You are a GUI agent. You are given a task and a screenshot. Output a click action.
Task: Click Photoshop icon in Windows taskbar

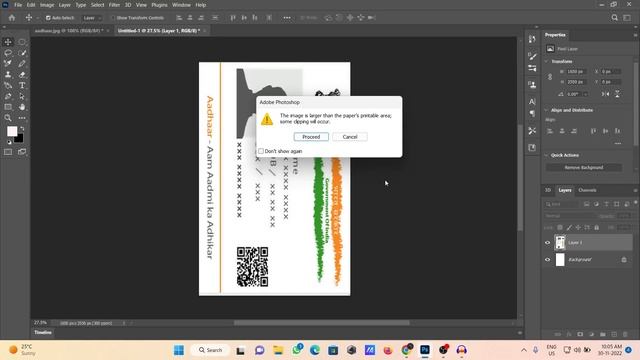(425, 350)
